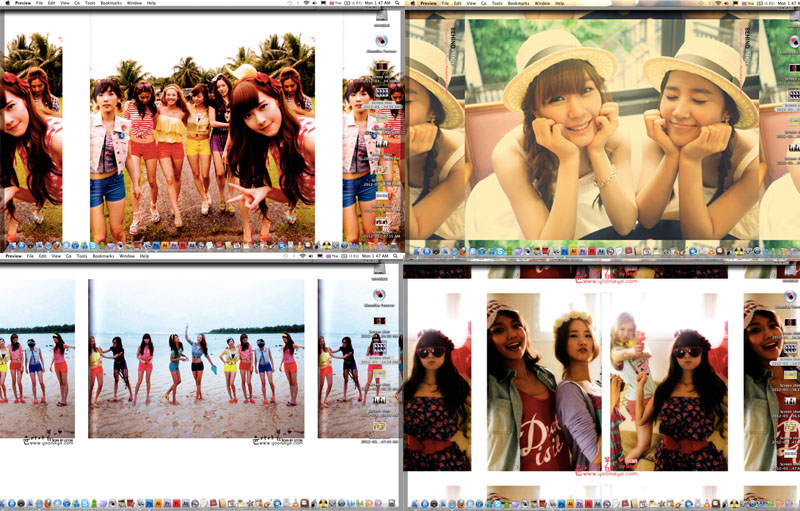Open Safari in the beach photo dock

[x=39, y=503]
